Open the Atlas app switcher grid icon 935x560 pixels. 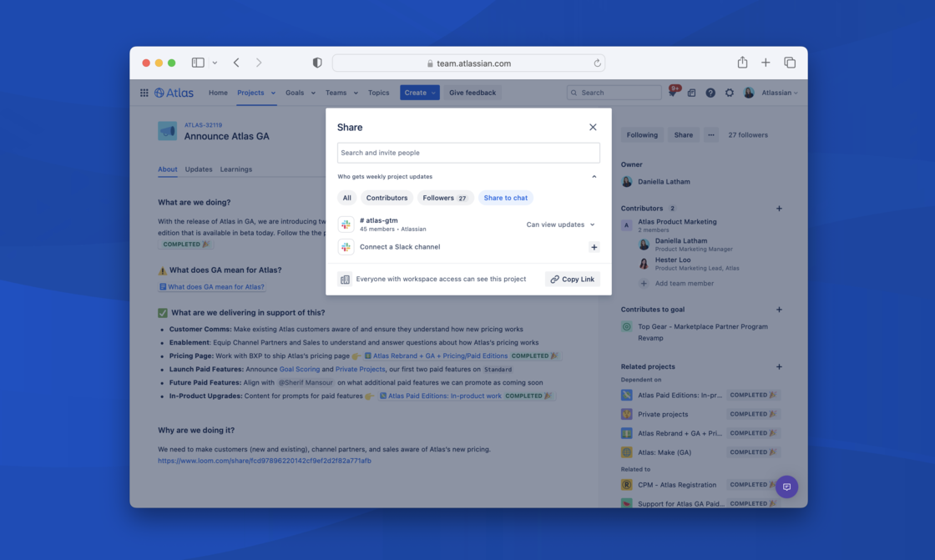pos(144,92)
